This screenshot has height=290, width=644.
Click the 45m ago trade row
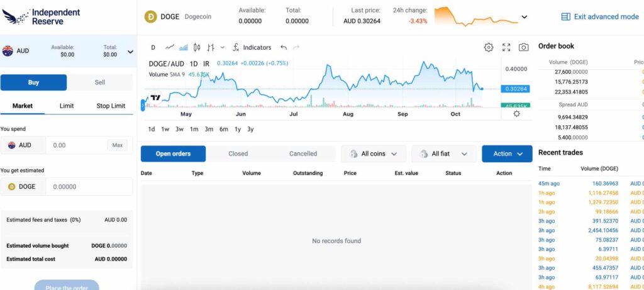coord(591,184)
